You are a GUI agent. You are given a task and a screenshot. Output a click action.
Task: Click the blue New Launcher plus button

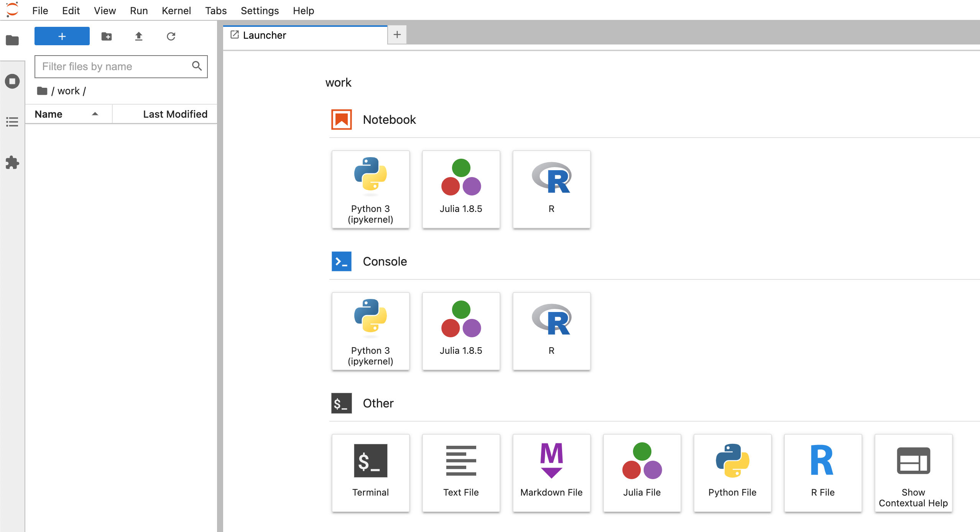pos(62,36)
